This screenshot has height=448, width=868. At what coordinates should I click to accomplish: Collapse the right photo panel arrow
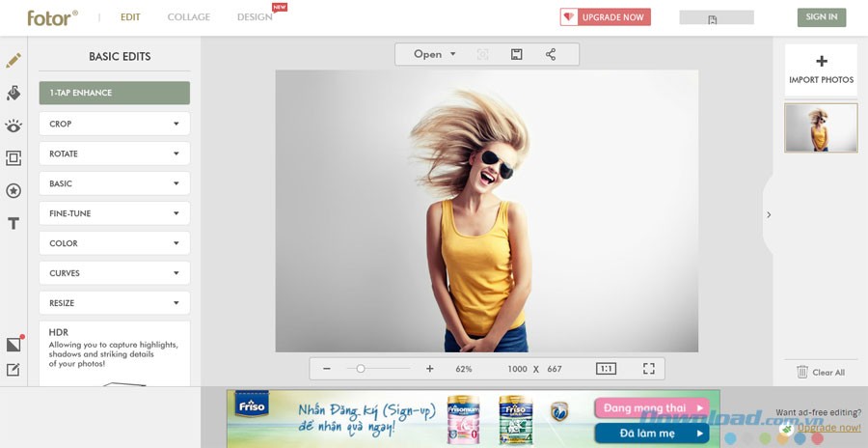click(769, 214)
